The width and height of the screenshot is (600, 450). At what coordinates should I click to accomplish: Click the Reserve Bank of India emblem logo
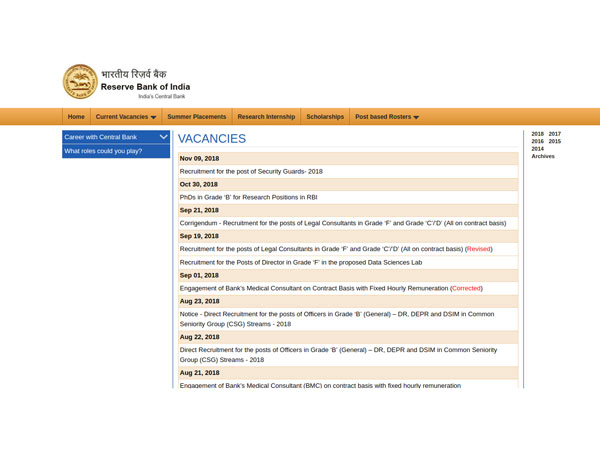[80, 82]
